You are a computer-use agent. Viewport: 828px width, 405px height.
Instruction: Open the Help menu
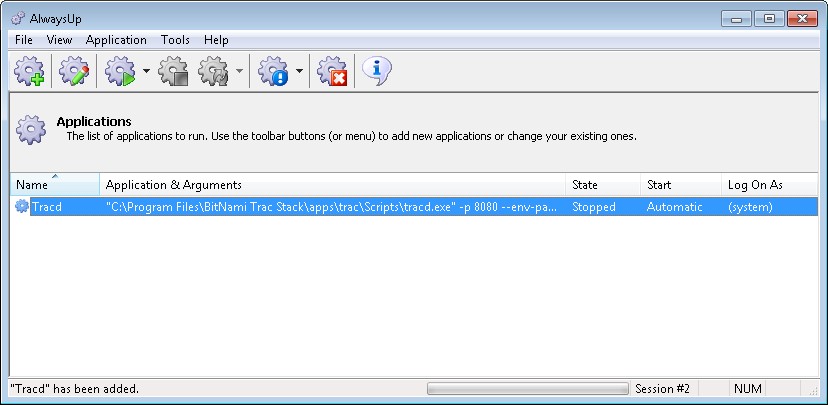(216, 40)
